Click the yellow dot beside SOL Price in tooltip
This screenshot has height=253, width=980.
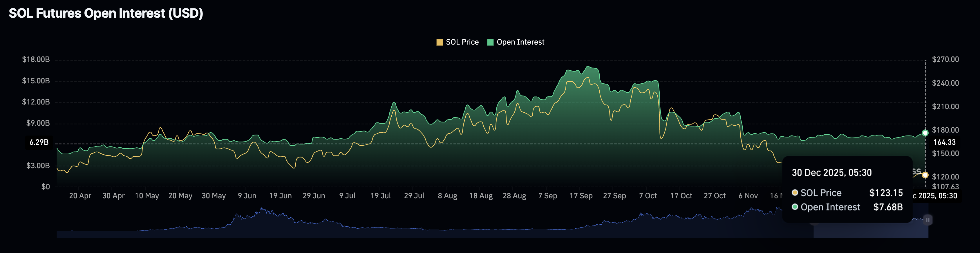click(x=795, y=192)
